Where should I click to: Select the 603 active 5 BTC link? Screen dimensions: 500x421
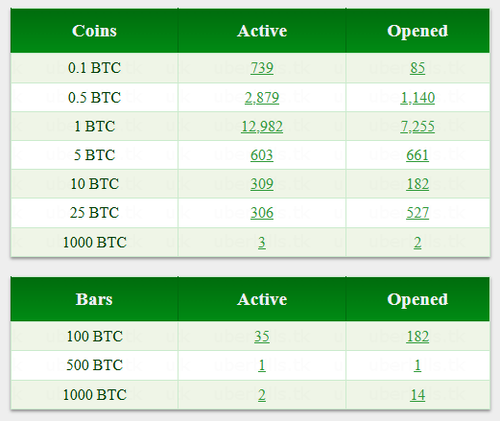pyautogui.click(x=262, y=155)
